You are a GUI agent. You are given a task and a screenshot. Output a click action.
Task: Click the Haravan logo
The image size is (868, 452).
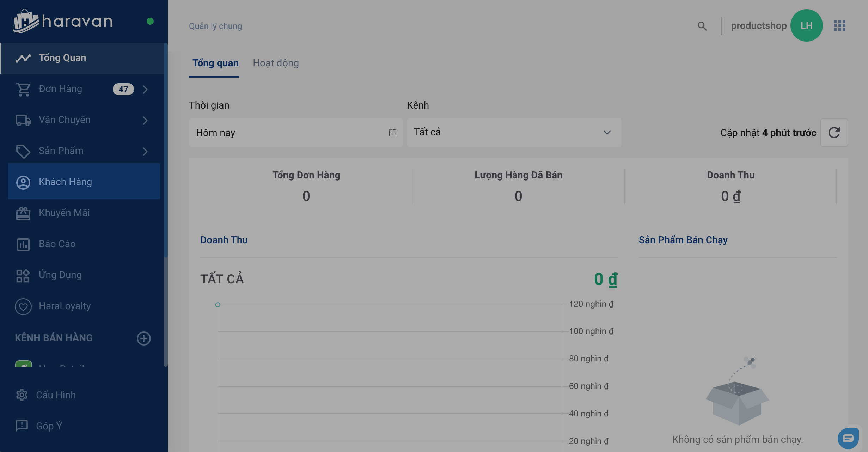point(63,21)
